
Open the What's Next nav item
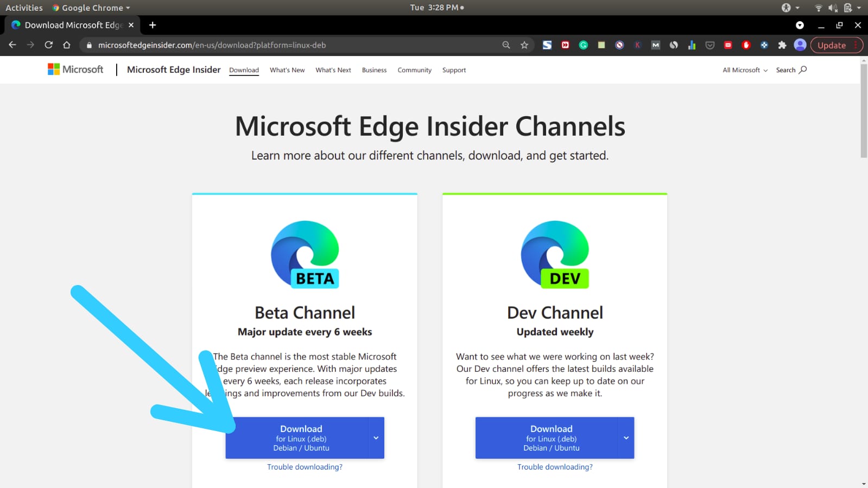[x=333, y=70]
